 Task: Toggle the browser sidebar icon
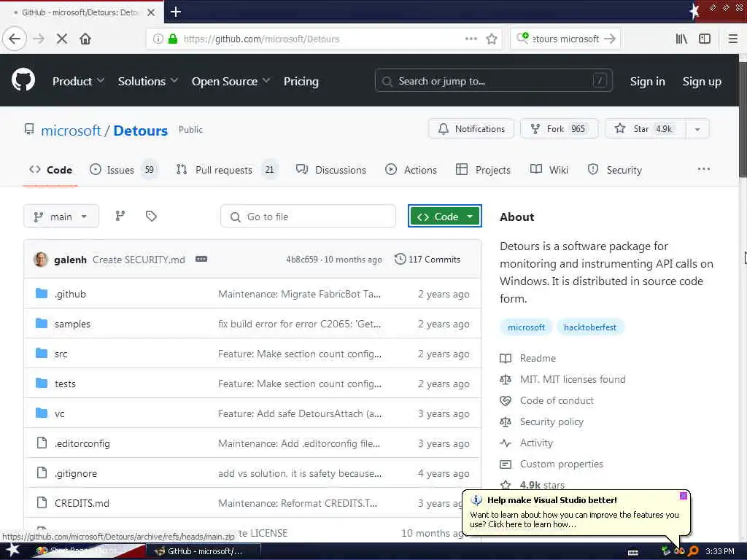pyautogui.click(x=705, y=39)
